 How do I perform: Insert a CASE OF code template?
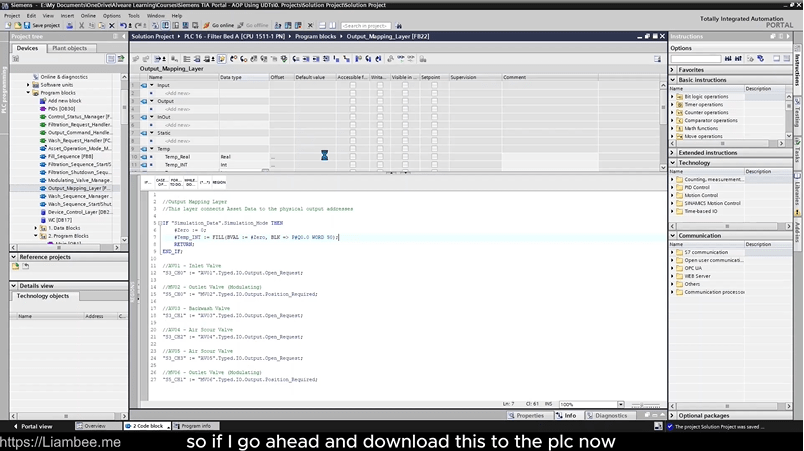(161, 183)
